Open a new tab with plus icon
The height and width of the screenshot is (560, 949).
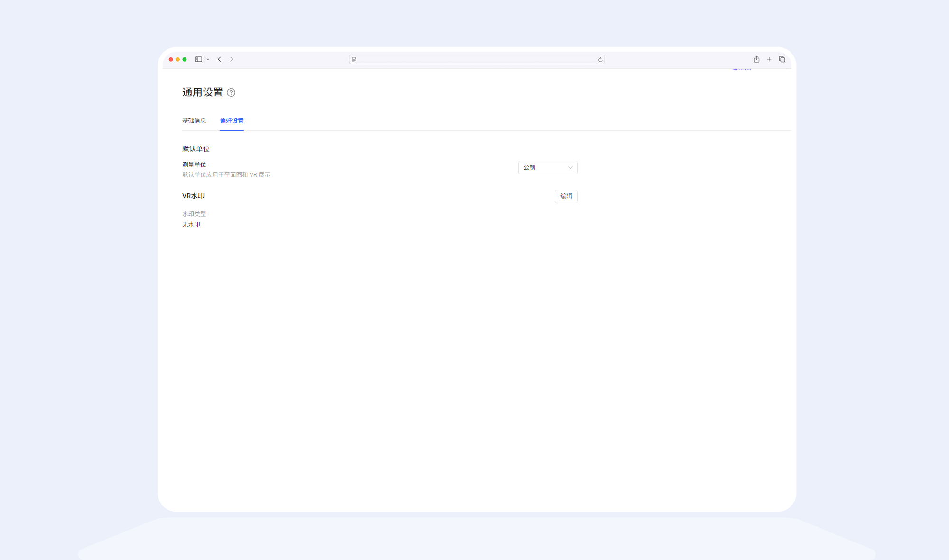[x=769, y=59]
